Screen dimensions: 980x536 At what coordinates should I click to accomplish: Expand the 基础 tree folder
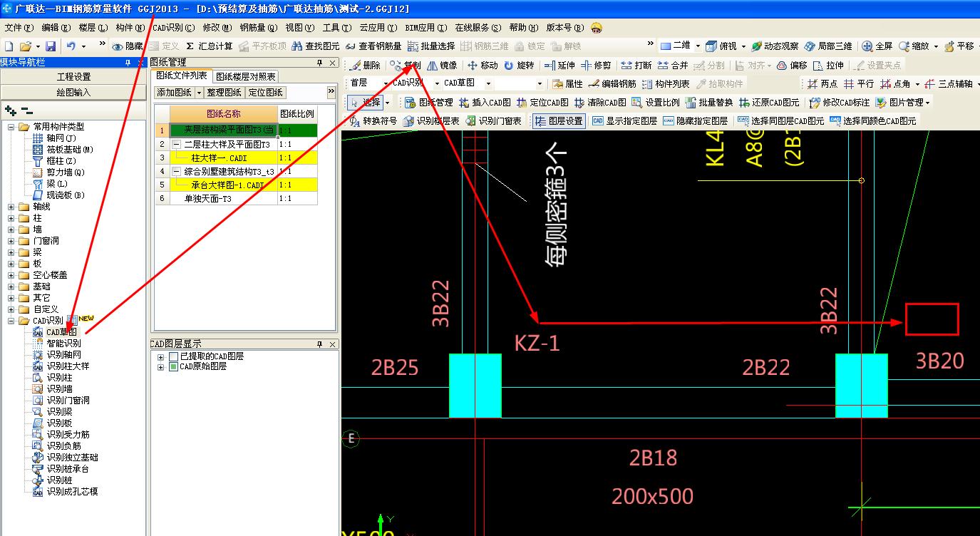(11, 287)
